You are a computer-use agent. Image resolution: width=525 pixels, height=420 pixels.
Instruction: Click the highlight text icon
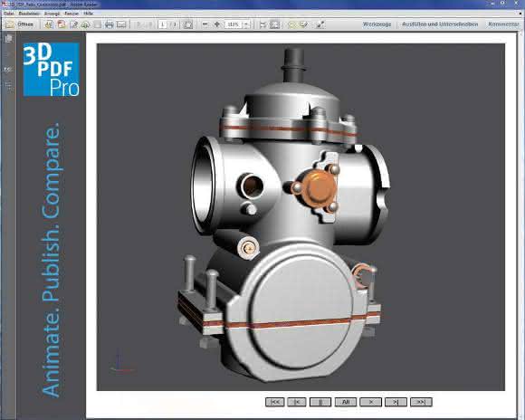point(303,24)
